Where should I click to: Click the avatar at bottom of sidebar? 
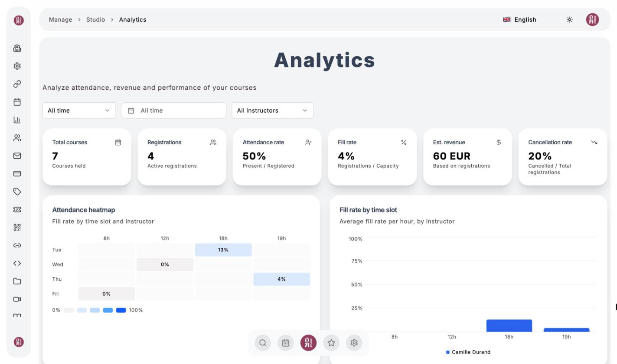pyautogui.click(x=19, y=342)
